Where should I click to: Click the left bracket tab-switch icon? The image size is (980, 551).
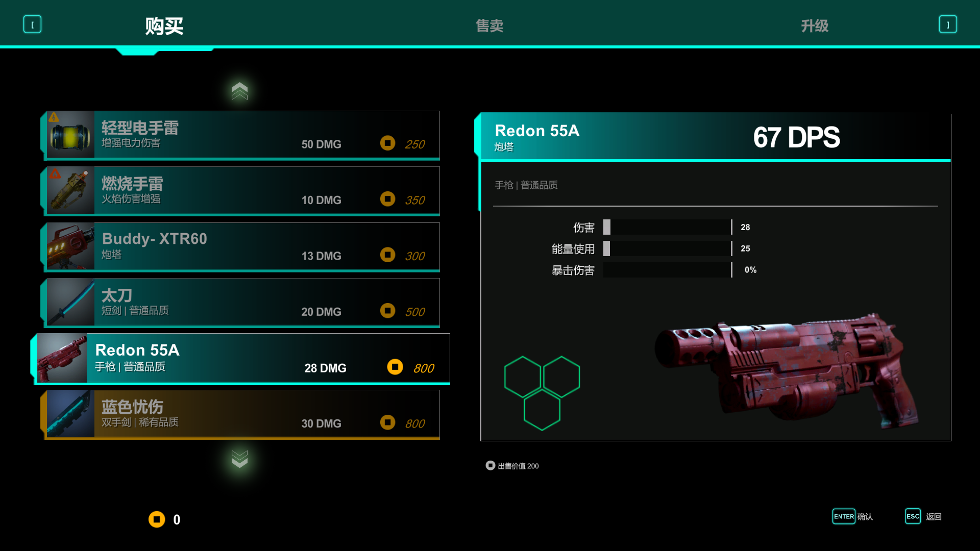click(32, 24)
